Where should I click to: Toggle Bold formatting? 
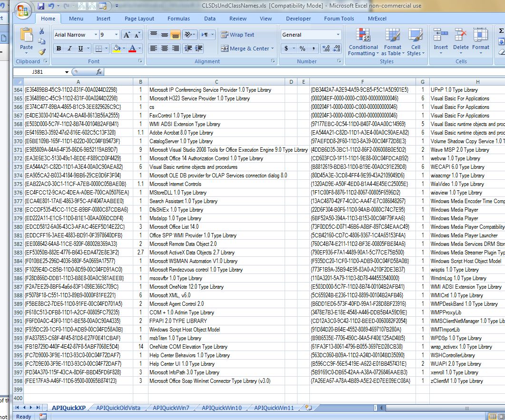pyautogui.click(x=59, y=49)
